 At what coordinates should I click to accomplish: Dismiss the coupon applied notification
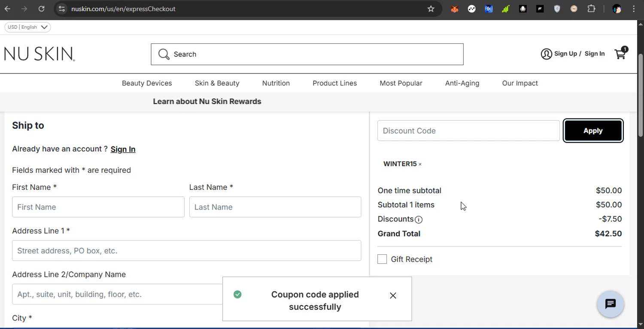click(393, 295)
